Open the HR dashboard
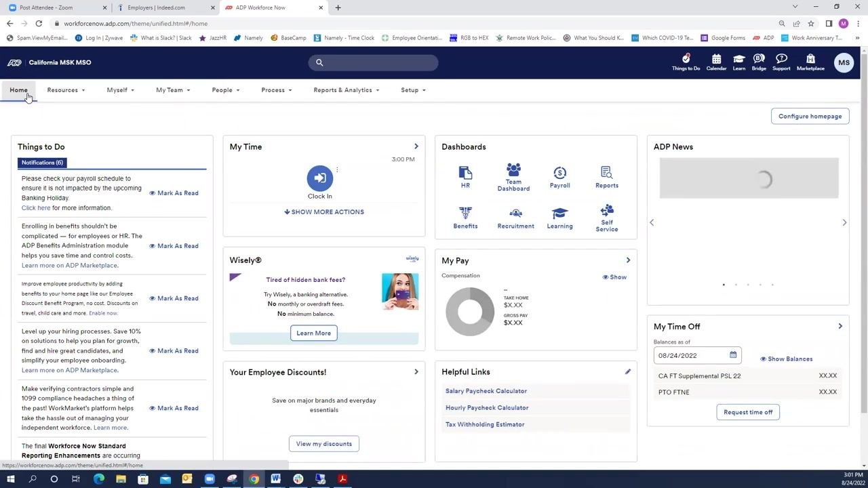Viewport: 868px width, 488px height. (465, 178)
